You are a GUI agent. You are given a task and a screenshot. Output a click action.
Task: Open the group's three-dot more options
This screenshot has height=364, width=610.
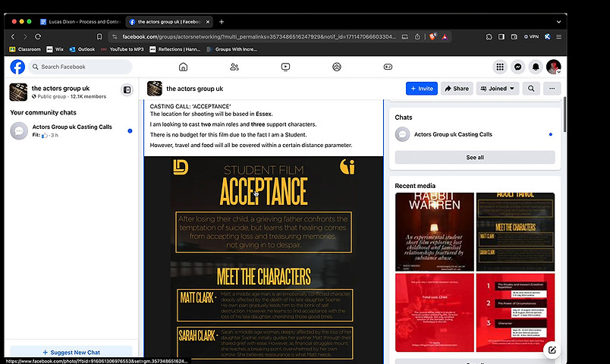coord(552,89)
